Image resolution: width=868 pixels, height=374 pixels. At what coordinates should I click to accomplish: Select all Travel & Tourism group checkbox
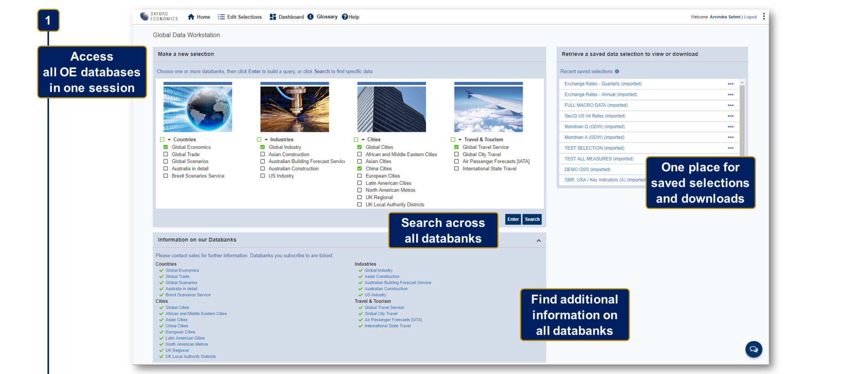453,140
